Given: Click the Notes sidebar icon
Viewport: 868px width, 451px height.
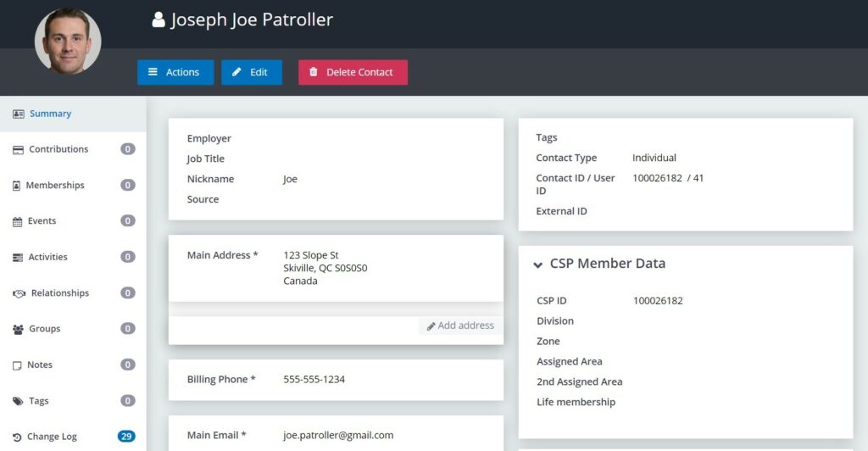Looking at the screenshot, I should coord(18,365).
